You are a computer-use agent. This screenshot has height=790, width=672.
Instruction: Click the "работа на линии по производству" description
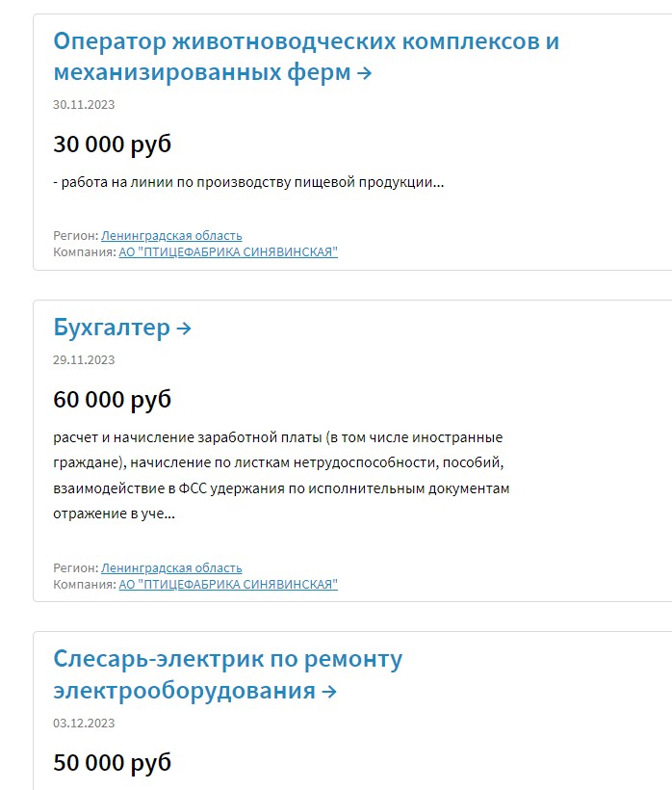click(248, 182)
